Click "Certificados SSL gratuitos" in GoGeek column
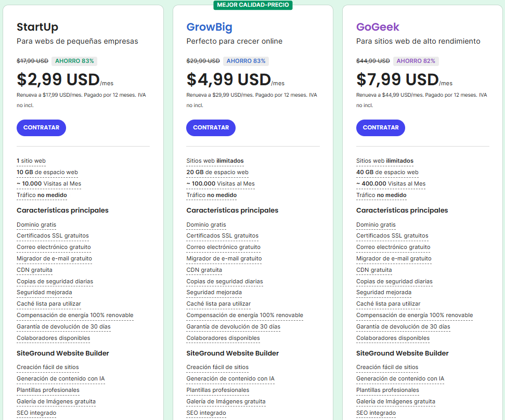 click(392, 235)
